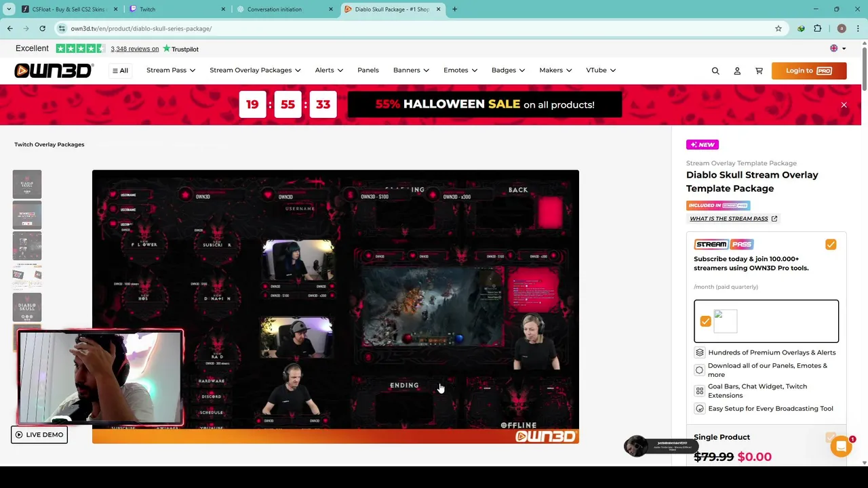The height and width of the screenshot is (488, 868).
Task: Close the Halloween sale banner
Action: click(x=844, y=105)
